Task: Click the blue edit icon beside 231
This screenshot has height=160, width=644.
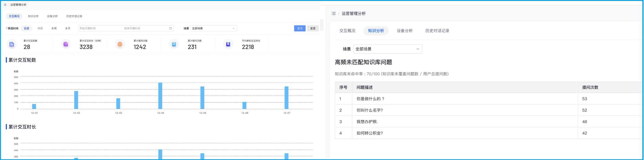Action: [x=174, y=44]
